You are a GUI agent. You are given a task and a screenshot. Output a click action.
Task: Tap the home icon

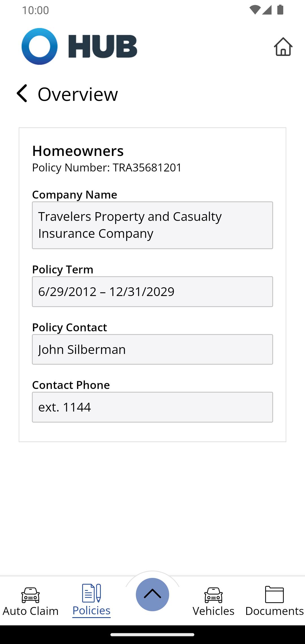pyautogui.click(x=283, y=47)
